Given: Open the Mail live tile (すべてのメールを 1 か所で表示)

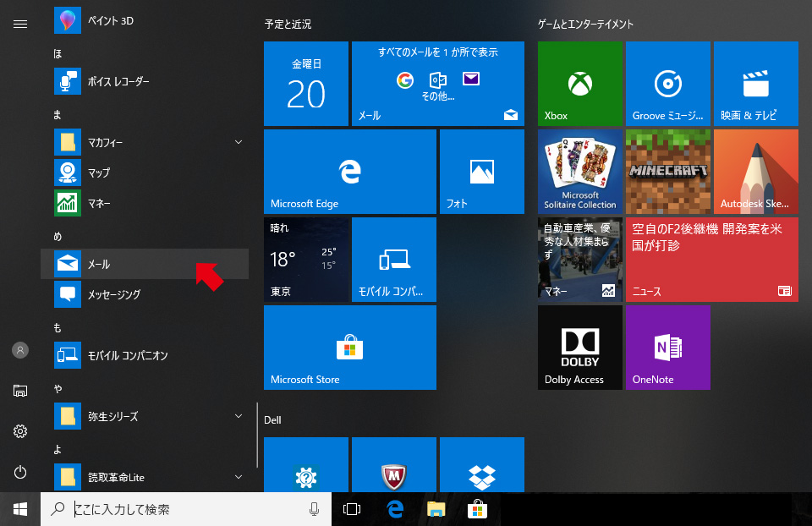Looking at the screenshot, I should coord(438,84).
